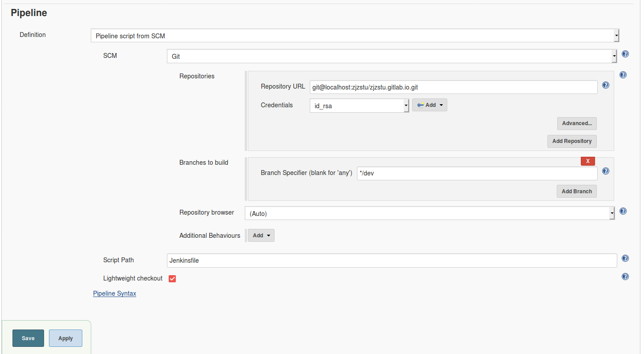Click help icon next to SCM dropdown
This screenshot has height=354, width=644.
[625, 54]
